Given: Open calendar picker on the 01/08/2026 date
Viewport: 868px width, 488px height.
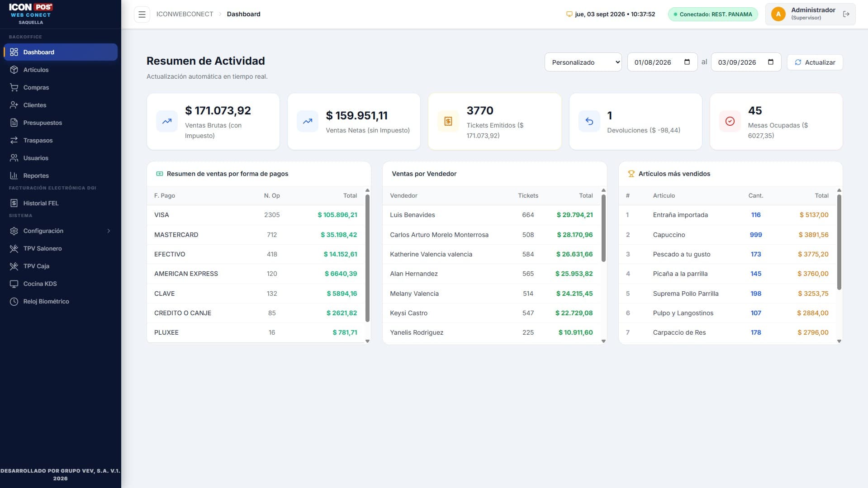Looking at the screenshot, I should [x=687, y=62].
